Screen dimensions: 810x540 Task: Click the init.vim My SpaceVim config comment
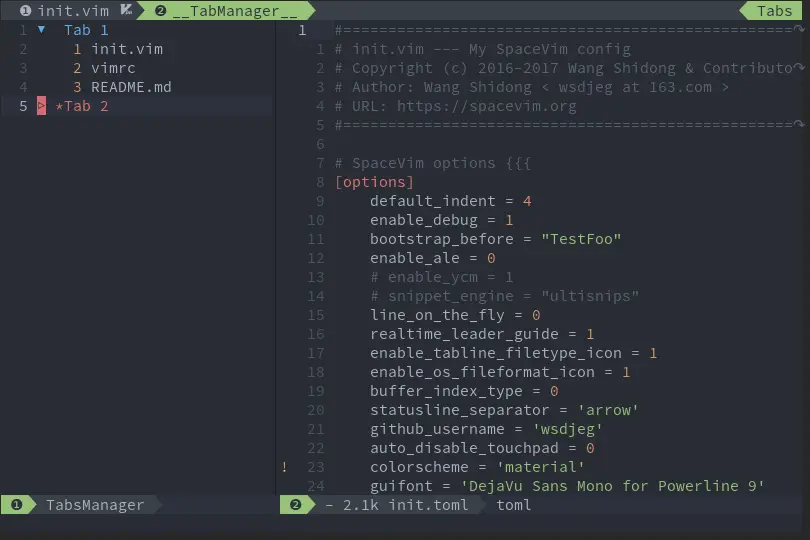(x=482, y=49)
